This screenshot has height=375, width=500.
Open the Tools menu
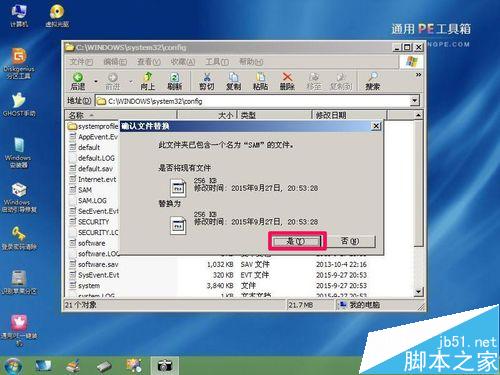(x=217, y=62)
